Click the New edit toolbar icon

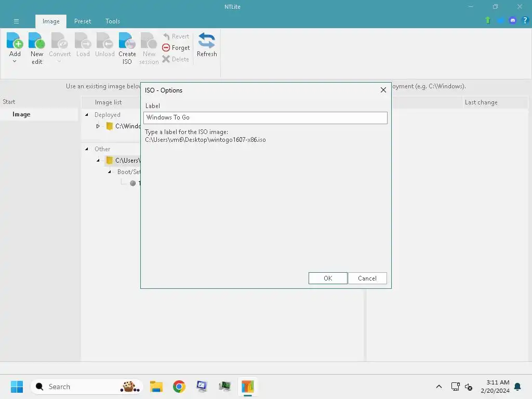tap(37, 41)
